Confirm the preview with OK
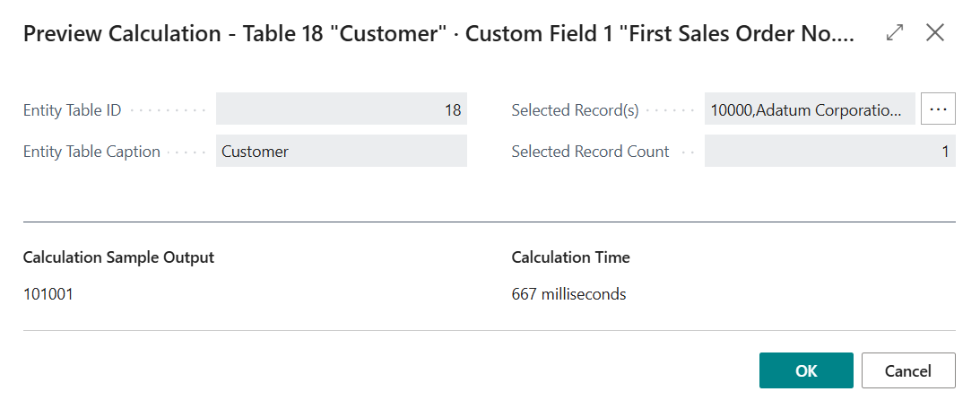The height and width of the screenshot is (409, 980). (x=805, y=370)
